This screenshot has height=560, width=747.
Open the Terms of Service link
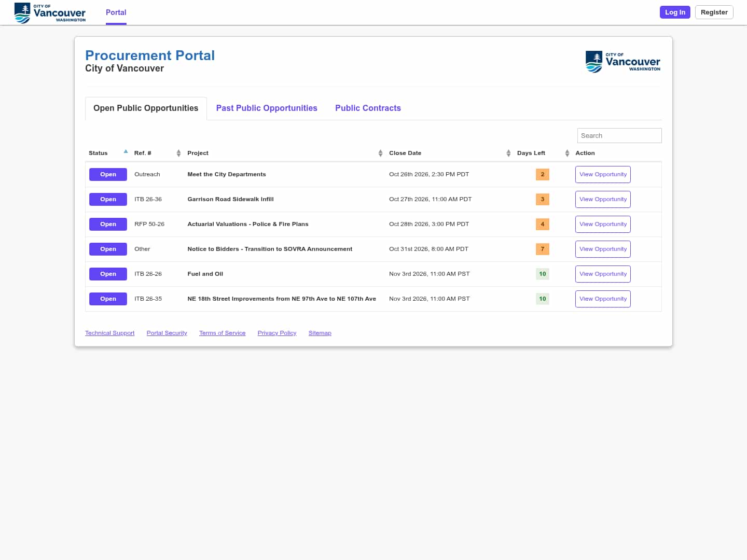[x=222, y=333]
